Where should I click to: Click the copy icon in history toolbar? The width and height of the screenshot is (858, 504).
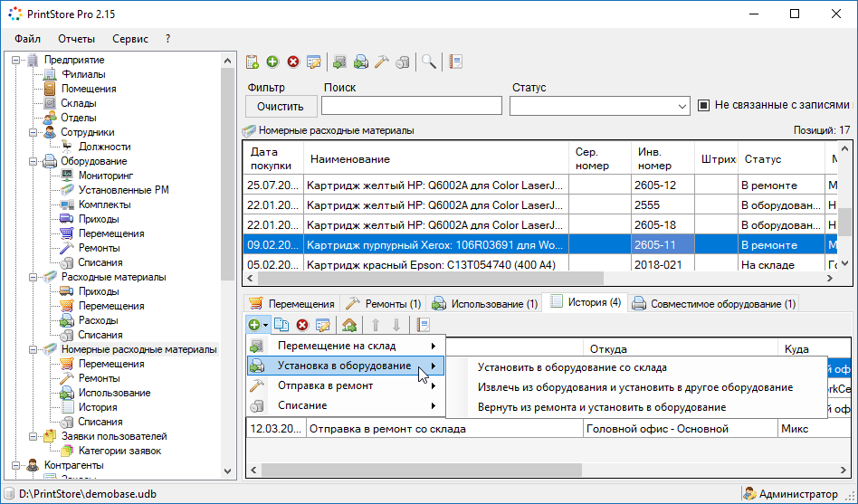[x=281, y=325]
